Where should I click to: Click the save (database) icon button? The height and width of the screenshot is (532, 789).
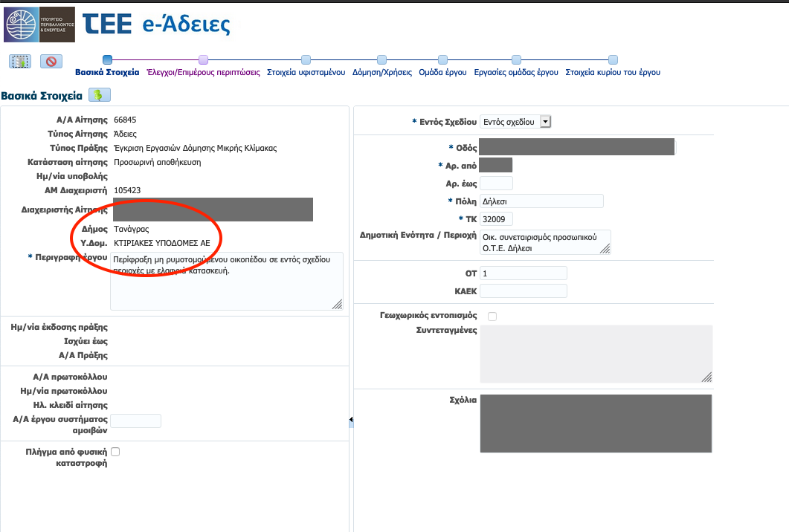coord(20,62)
